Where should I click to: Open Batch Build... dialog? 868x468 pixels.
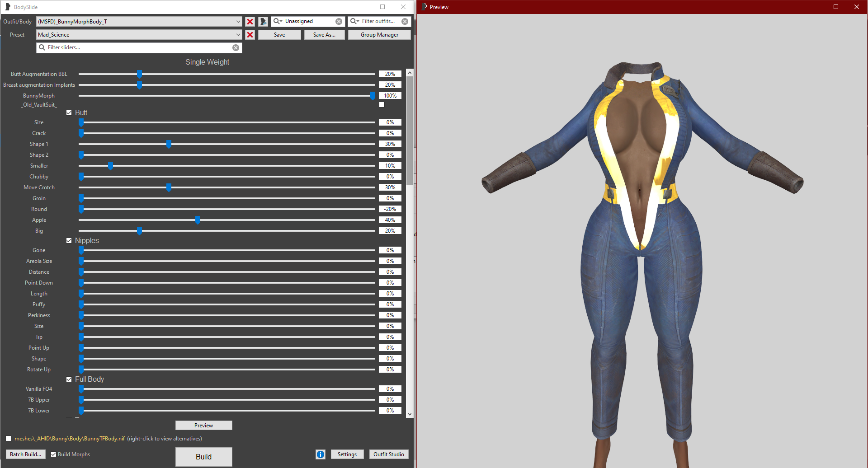click(26, 454)
